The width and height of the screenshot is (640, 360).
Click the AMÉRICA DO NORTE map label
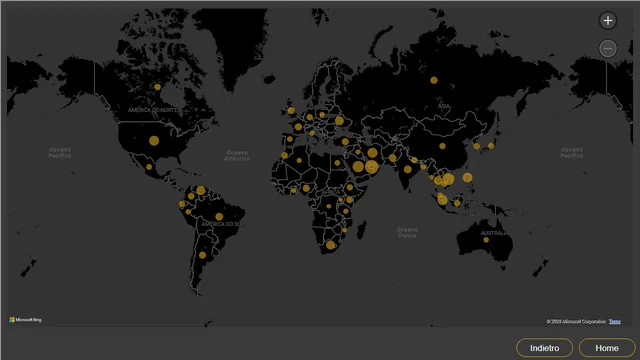pyautogui.click(x=153, y=110)
